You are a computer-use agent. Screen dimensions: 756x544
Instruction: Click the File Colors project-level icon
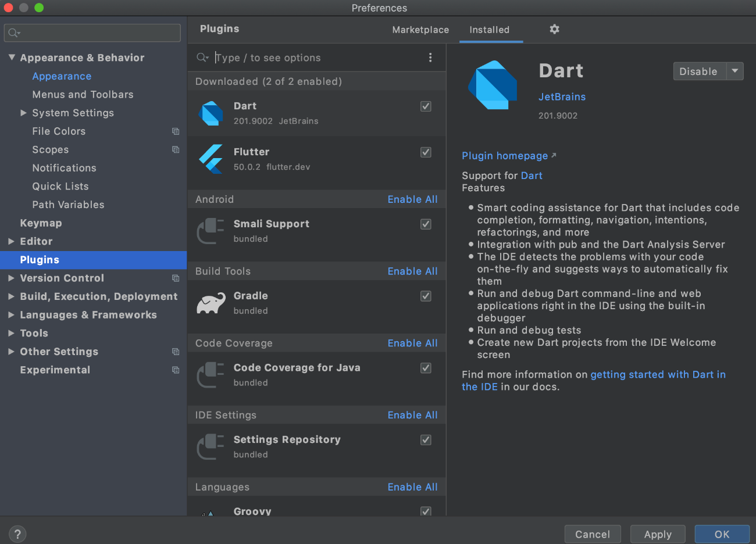click(176, 131)
